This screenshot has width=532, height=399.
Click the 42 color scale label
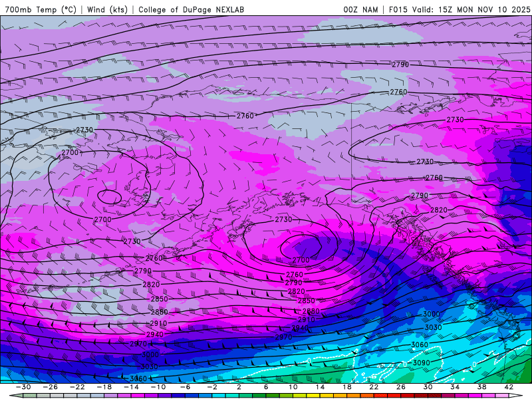coord(509,387)
